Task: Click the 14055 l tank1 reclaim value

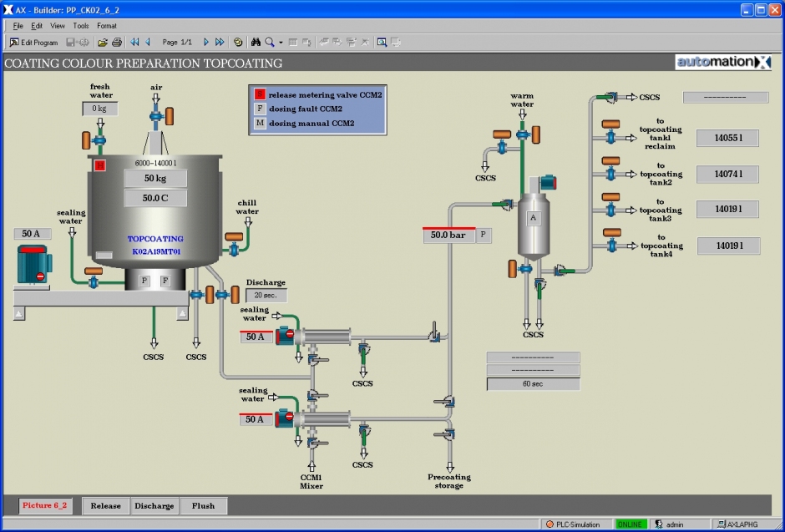Action: pos(728,138)
